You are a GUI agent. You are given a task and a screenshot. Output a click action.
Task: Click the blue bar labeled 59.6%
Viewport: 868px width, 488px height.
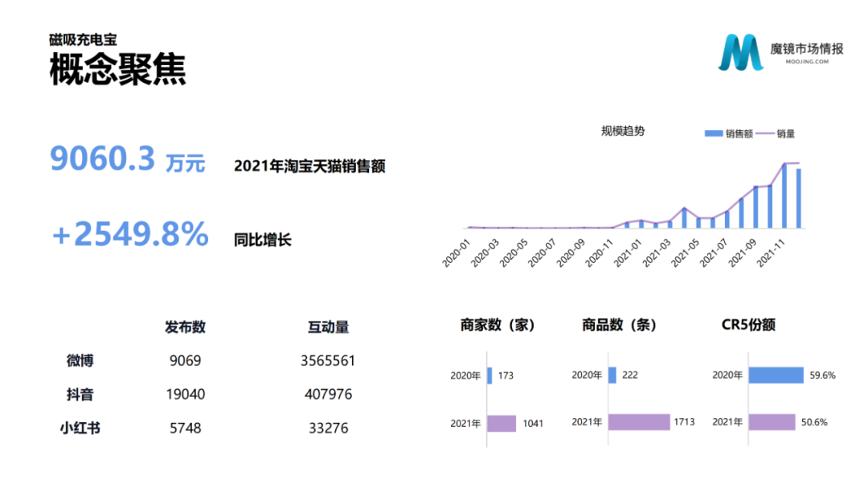776,375
